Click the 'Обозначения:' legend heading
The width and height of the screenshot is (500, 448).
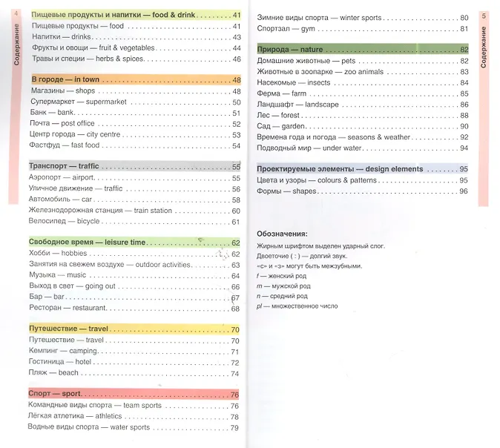(286, 233)
